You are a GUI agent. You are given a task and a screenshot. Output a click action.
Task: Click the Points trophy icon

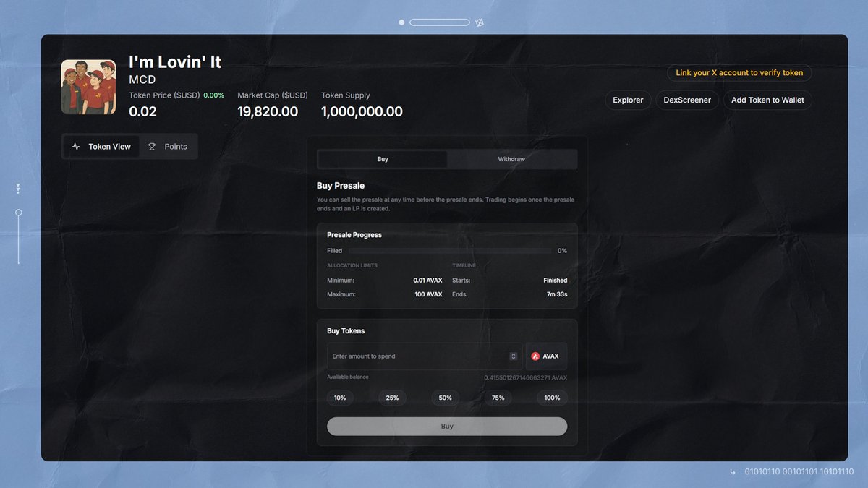152,147
